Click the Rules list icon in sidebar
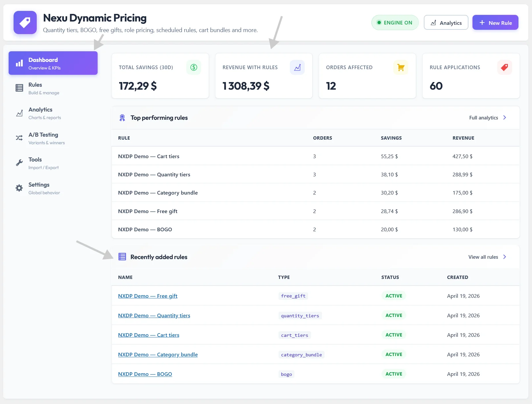Screen dimensions: 532x404 (x=20, y=88)
